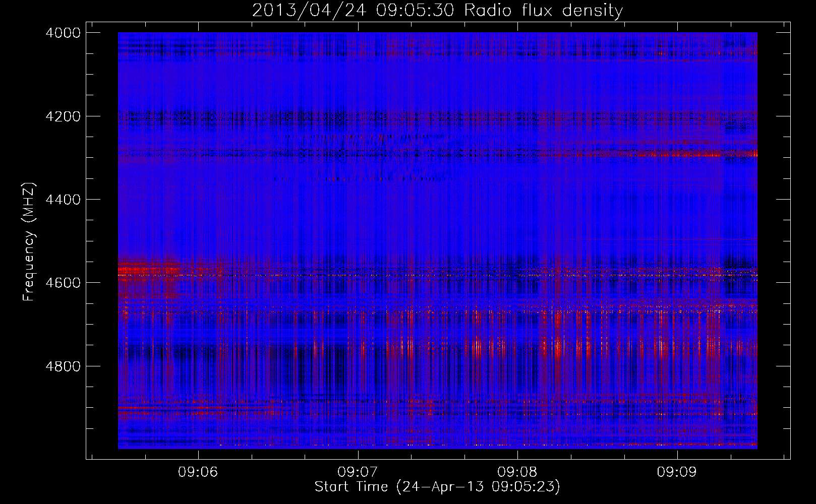
Task: Click the plot title "Radio flux density"
Action: point(543,11)
